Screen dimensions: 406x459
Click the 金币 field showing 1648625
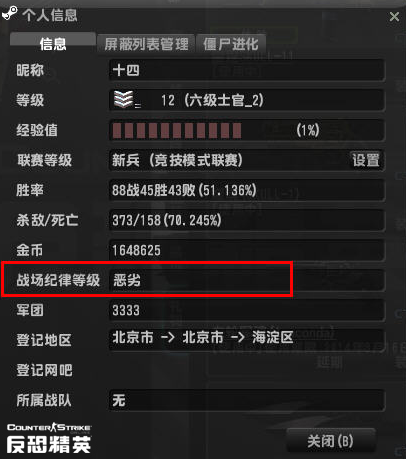(247, 250)
